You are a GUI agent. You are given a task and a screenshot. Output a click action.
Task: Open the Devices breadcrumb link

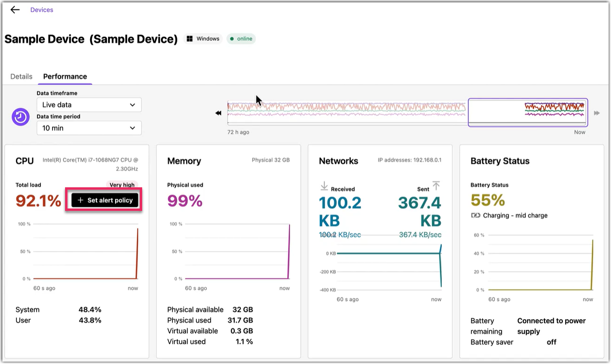pos(42,10)
